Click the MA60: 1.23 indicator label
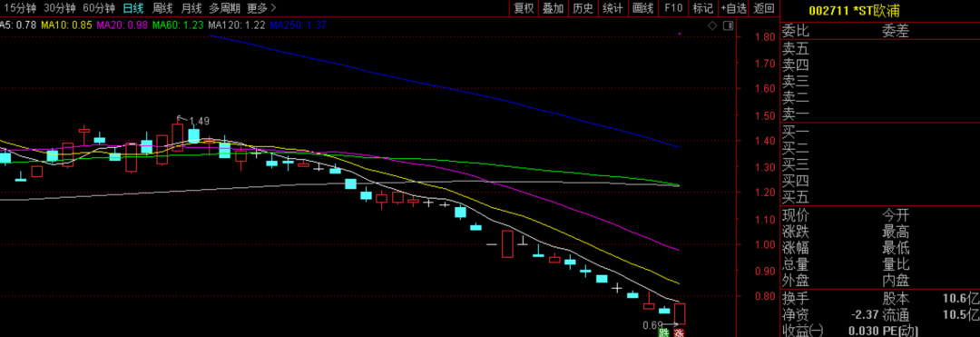This screenshot has height=337, width=980. click(178, 25)
